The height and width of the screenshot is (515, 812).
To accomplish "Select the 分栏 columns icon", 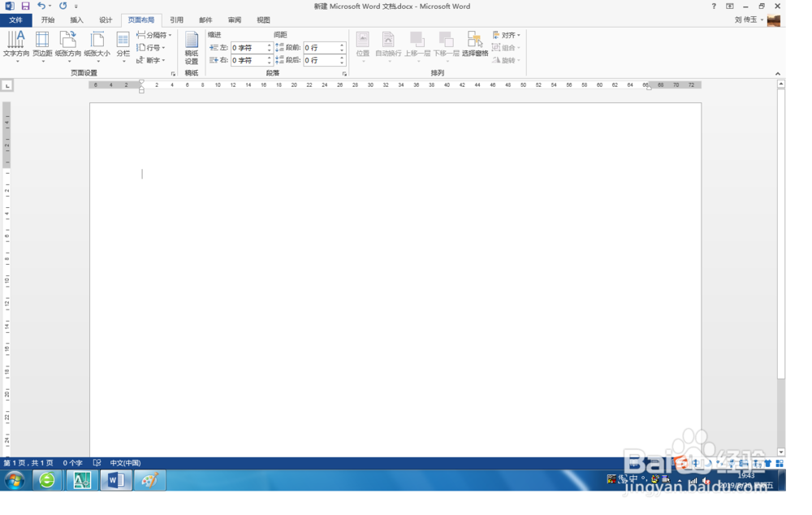I will 122,41.
